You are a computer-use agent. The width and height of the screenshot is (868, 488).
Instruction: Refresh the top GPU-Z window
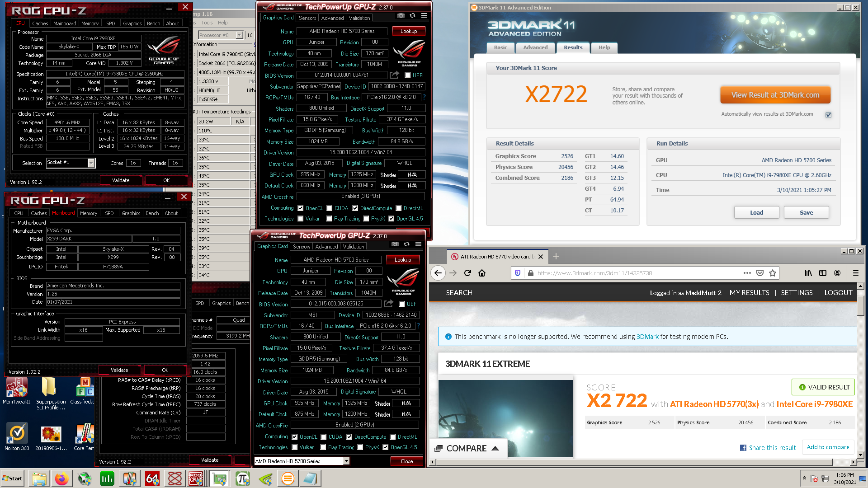412,15
